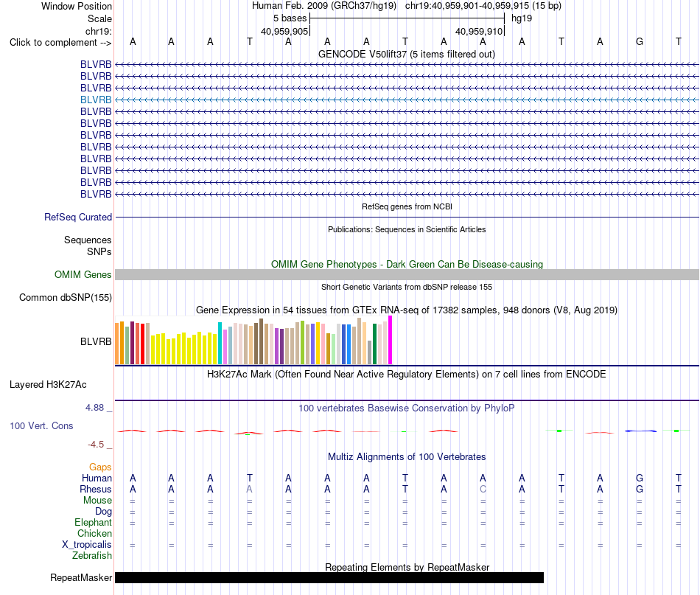The height and width of the screenshot is (595, 700).
Task: Click the Rhesus species row label
Action: point(96,490)
